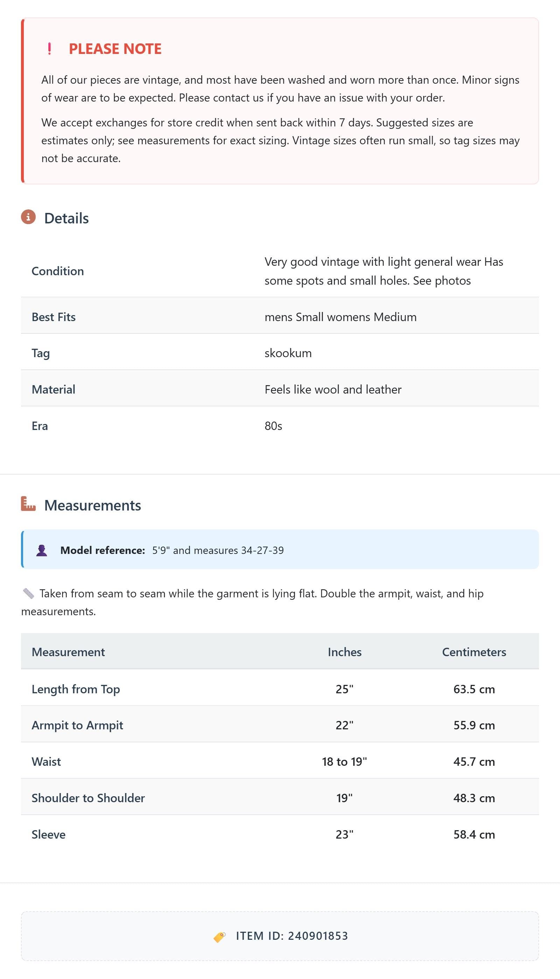Click the Measurements ruler icon
560x979 pixels.
pos(28,504)
